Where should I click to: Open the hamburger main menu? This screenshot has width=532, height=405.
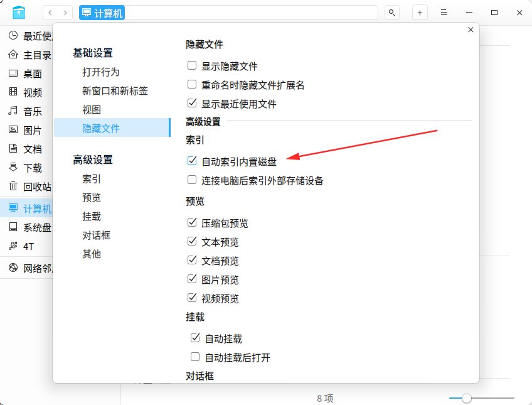coord(444,13)
